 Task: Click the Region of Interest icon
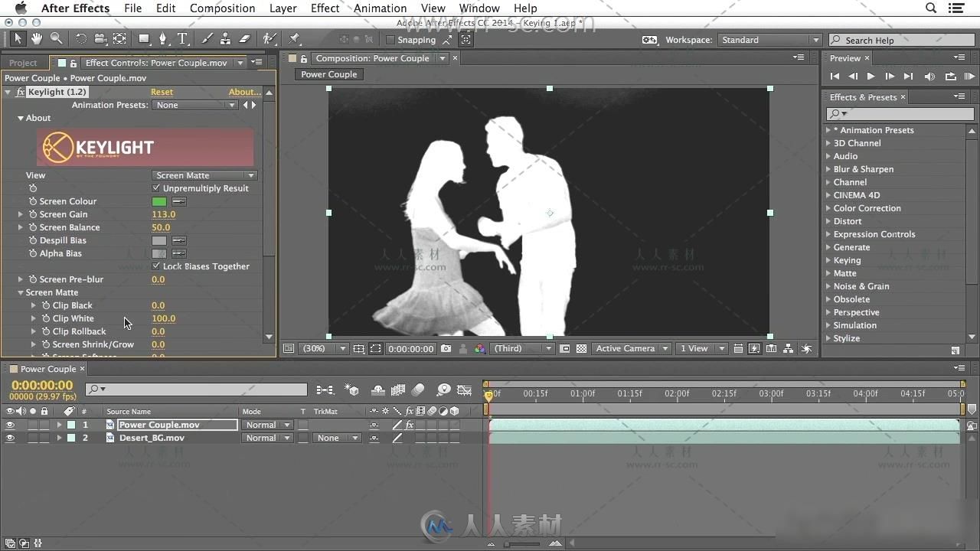click(x=375, y=348)
